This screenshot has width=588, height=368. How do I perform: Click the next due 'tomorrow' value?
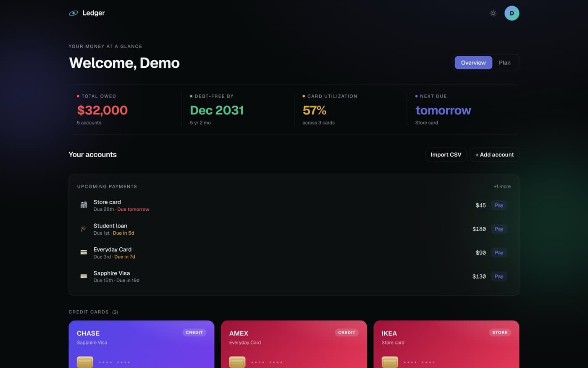pyautogui.click(x=443, y=110)
